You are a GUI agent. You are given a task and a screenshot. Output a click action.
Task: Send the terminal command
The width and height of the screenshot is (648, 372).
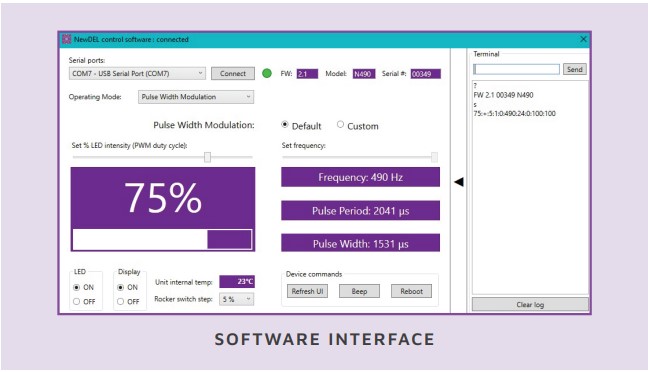574,69
